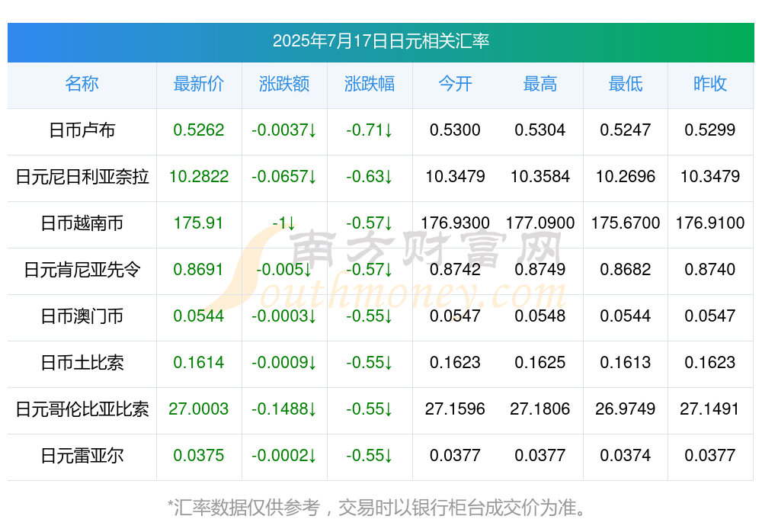This screenshot has height=532, width=762.
Task: Click the 日元肯尼亚先令 row name
Action: click(82, 269)
